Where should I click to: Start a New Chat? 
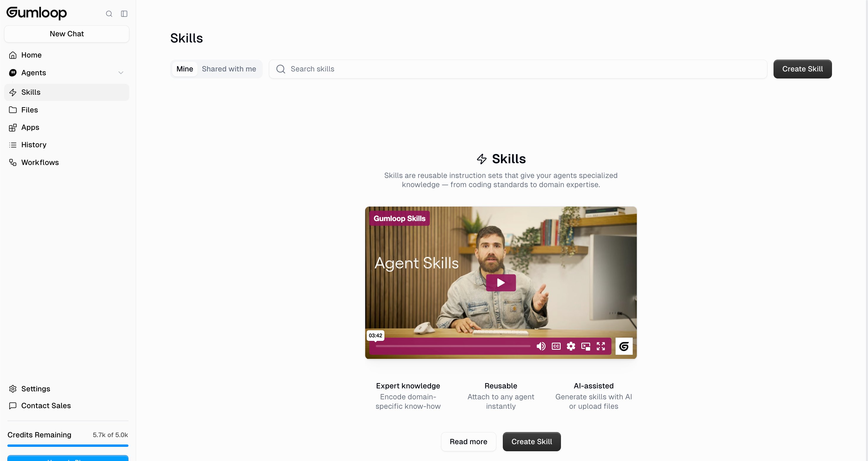click(67, 34)
